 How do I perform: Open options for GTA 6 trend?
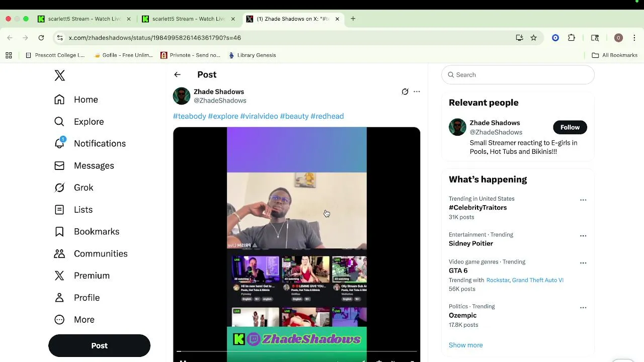[x=583, y=263]
